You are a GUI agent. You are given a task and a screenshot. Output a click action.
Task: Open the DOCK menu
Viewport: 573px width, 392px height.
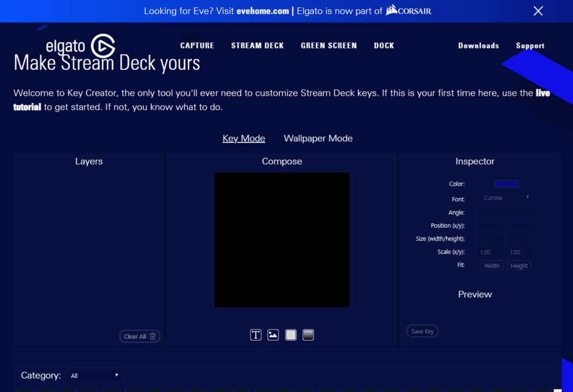click(x=384, y=46)
